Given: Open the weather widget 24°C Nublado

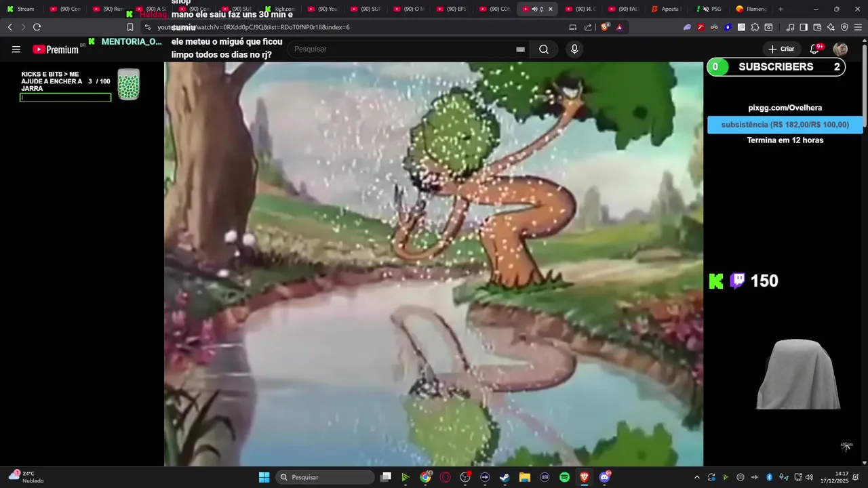Looking at the screenshot, I should (x=26, y=477).
